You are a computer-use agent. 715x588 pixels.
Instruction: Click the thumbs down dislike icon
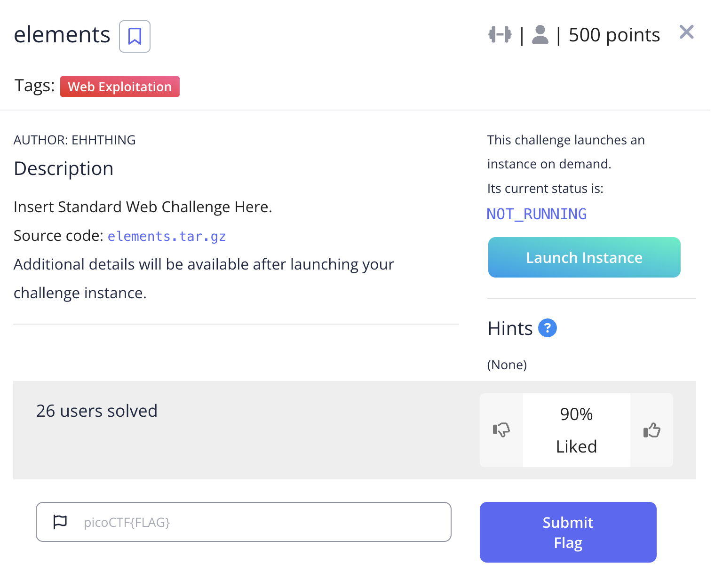(501, 430)
